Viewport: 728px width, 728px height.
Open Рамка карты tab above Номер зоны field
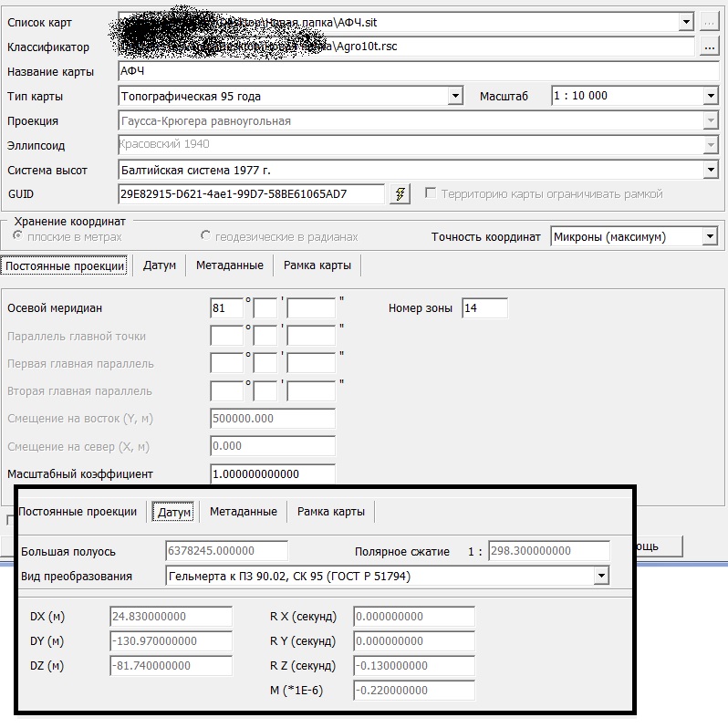317,265
